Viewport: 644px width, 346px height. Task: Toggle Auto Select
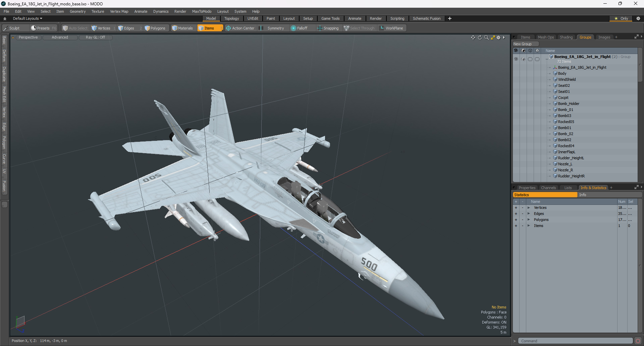tap(75, 28)
